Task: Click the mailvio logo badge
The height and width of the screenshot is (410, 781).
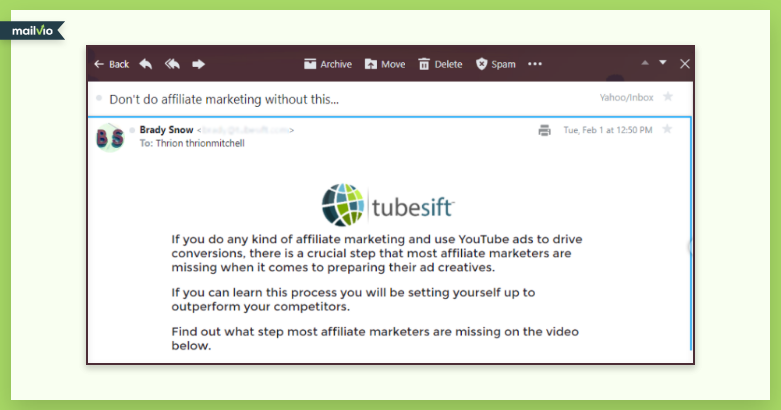Action: [32, 31]
